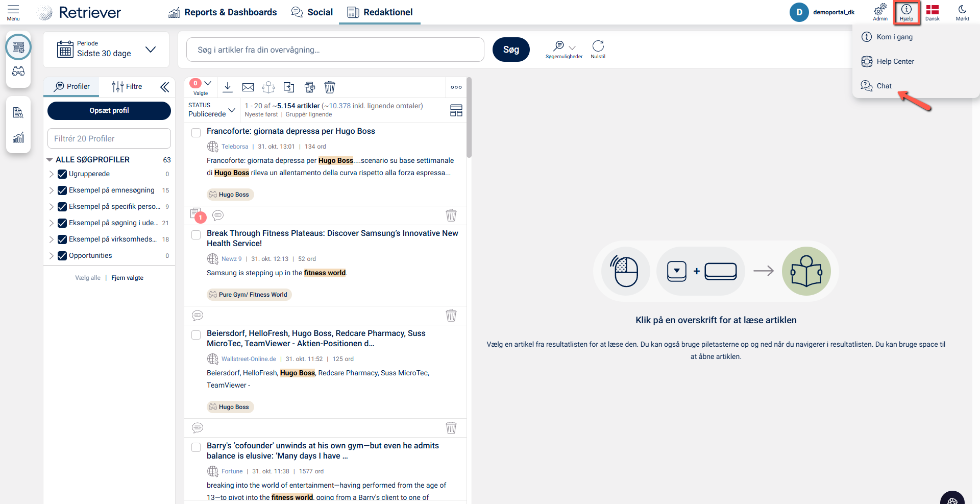Open the three-dot more options in article toolbar
The width and height of the screenshot is (980, 504).
click(x=456, y=87)
